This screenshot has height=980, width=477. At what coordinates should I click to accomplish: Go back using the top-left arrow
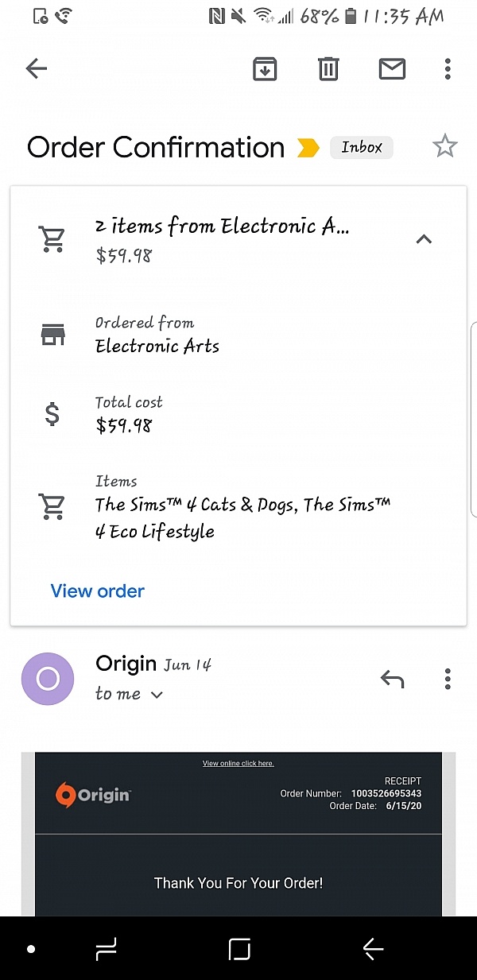click(37, 69)
